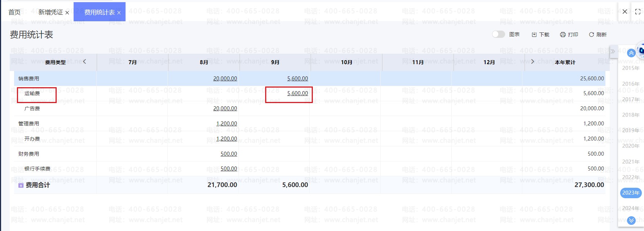Open 银行手续费 August amount 500.00
Image resolution: width=644 pixels, height=231 pixels.
tap(229, 169)
